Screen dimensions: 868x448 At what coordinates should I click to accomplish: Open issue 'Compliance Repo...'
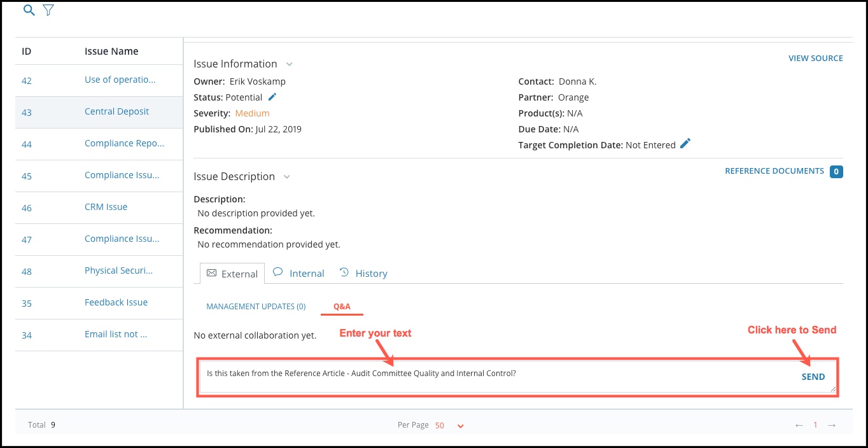click(124, 144)
